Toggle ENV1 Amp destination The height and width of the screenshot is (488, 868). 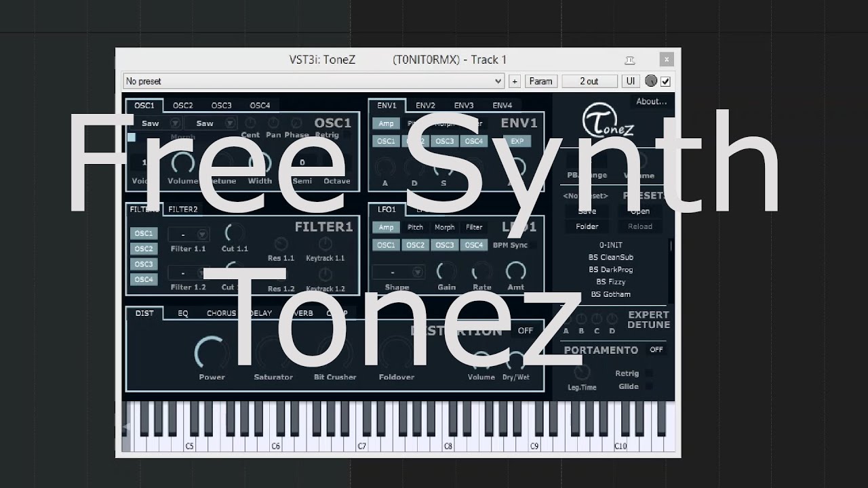click(386, 123)
